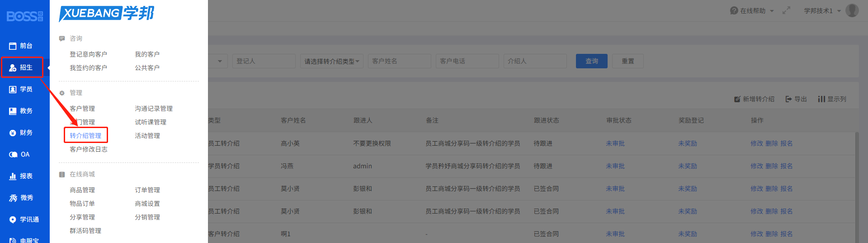Click the 在线帮助 question mark icon
Screen dimensions: 868x243
tap(734, 10)
